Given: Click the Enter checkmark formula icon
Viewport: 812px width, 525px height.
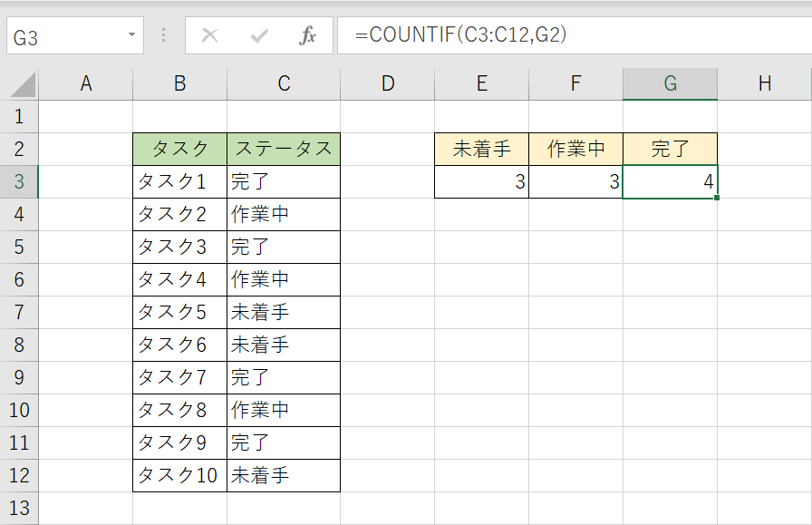Looking at the screenshot, I should tap(260, 36).
